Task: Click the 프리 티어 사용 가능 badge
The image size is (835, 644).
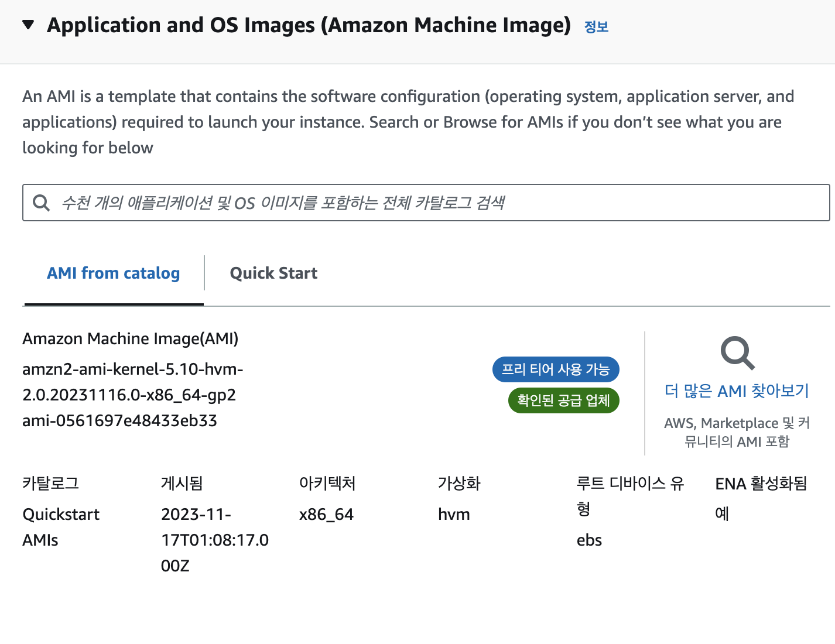Action: [556, 369]
